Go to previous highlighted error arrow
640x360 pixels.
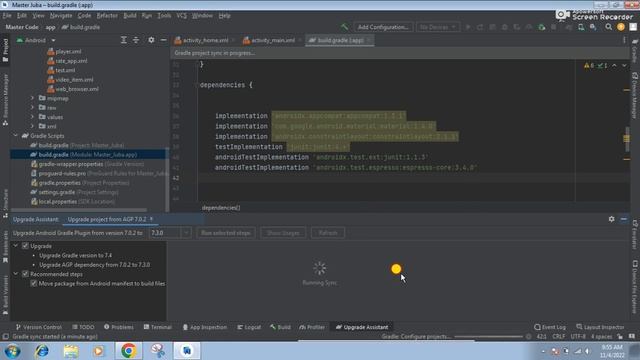614,65
